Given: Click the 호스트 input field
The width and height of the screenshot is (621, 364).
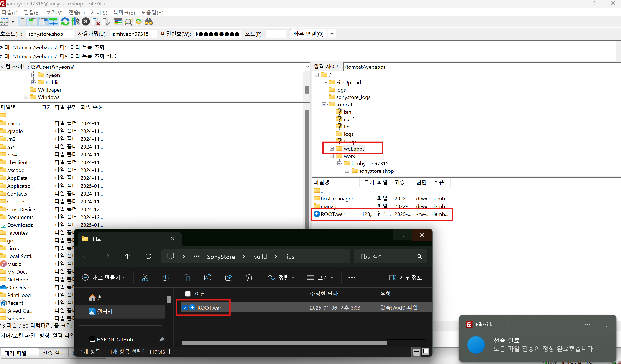Looking at the screenshot, I should pyautogui.click(x=50, y=34).
